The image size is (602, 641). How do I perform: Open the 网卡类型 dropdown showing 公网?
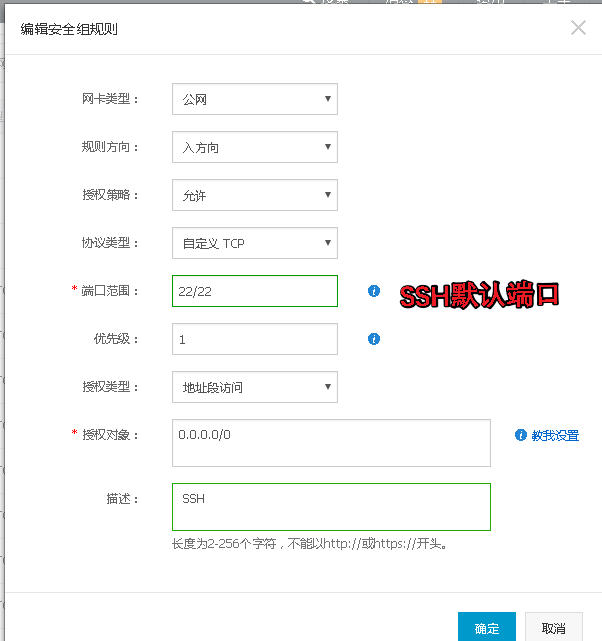click(255, 99)
